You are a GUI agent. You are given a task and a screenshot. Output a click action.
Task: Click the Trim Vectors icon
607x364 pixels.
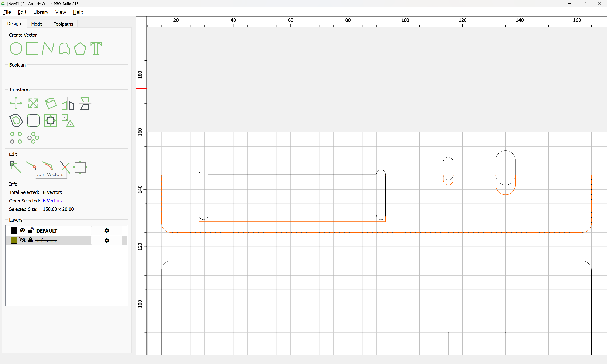(x=65, y=167)
